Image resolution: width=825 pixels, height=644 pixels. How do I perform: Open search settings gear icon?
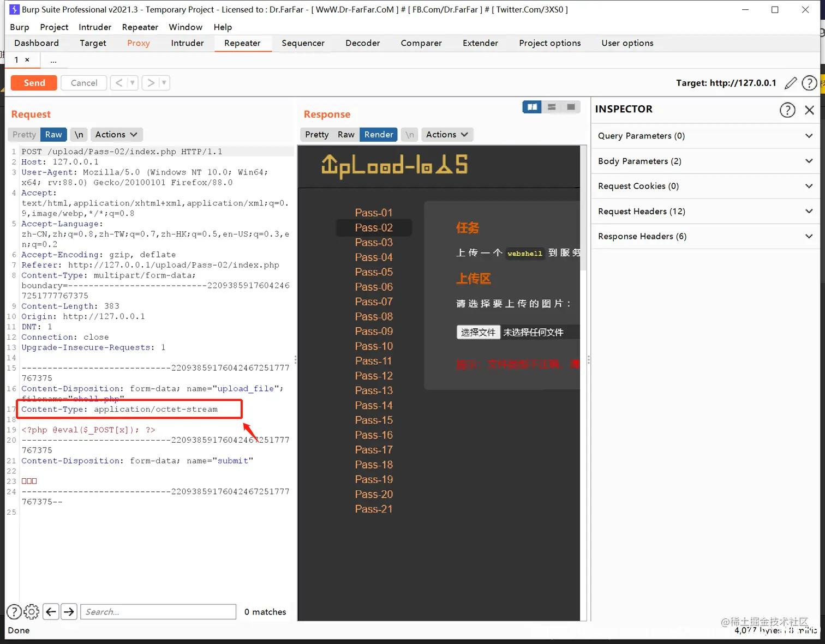pos(32,612)
